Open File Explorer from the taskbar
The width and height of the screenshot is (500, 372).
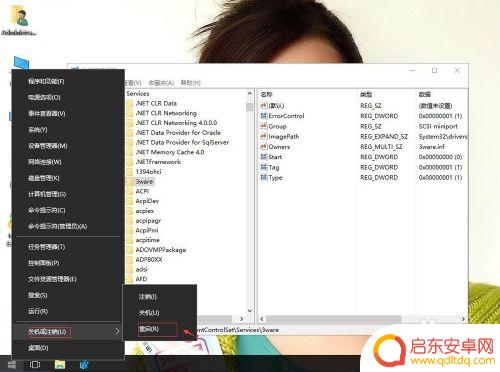[60, 364]
